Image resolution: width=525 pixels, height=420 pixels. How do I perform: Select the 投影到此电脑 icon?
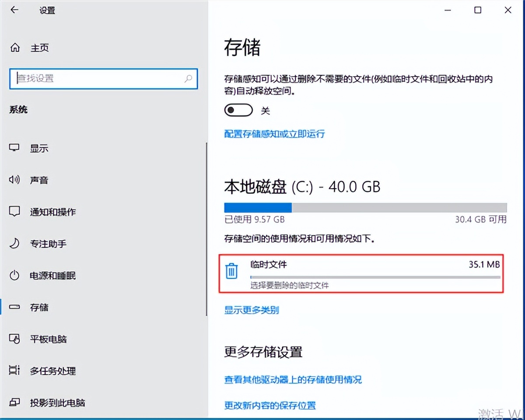click(14, 403)
